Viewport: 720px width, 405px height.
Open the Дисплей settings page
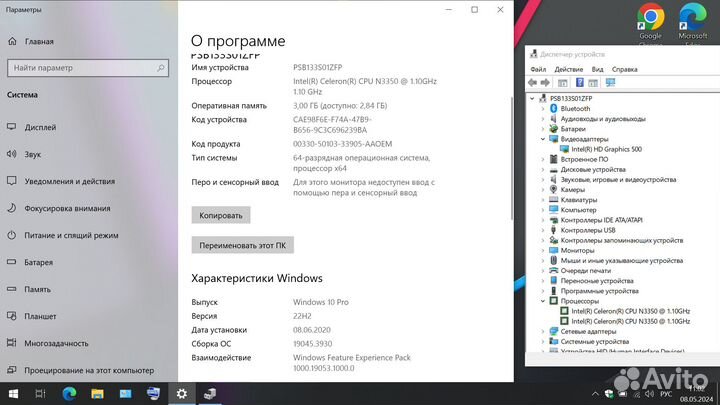(x=40, y=128)
